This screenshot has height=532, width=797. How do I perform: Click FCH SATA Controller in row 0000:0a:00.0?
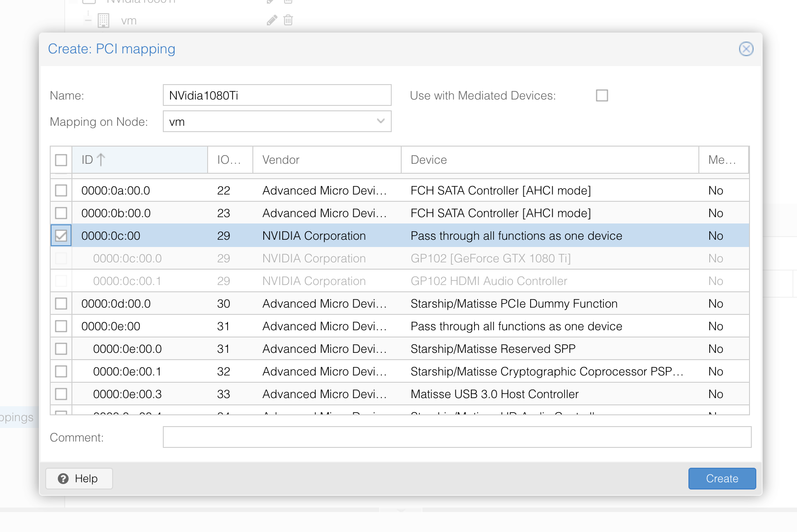pyautogui.click(x=501, y=190)
